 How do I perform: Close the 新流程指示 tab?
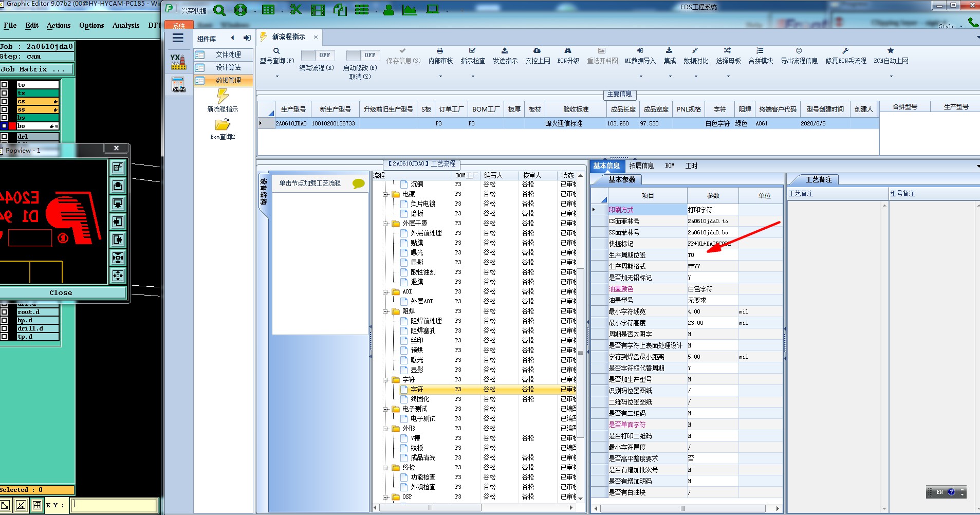[316, 37]
